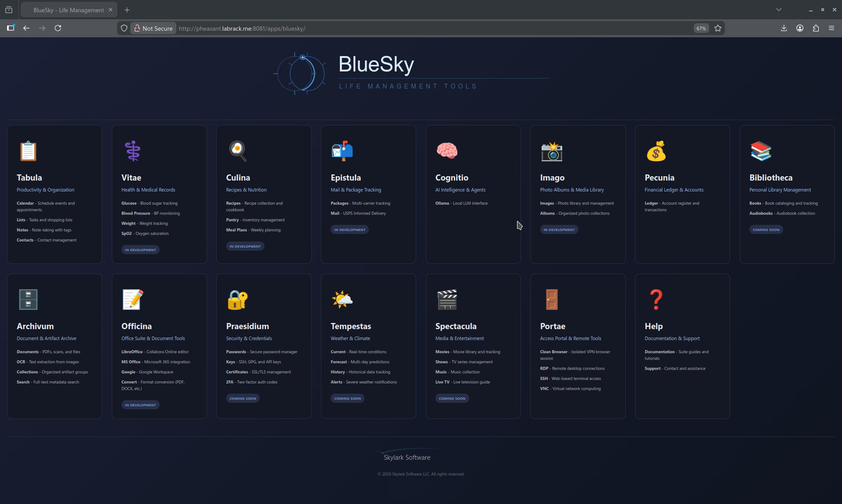This screenshot has width=842, height=504.
Task: Click the Culina magnifying glass icon
Action: [x=237, y=151]
